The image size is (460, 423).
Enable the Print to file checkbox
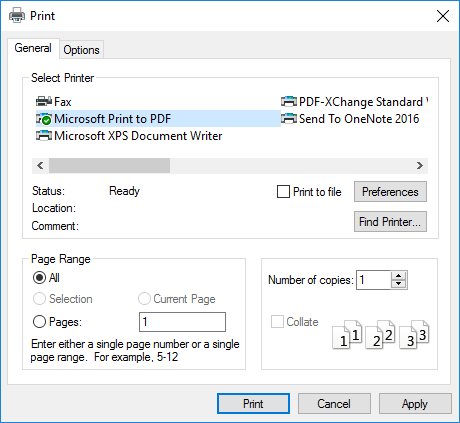tap(283, 192)
